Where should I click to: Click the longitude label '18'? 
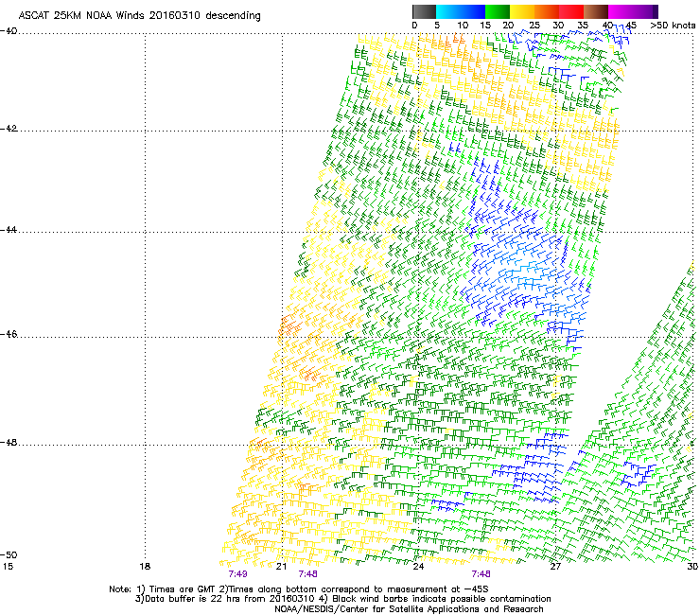click(145, 567)
